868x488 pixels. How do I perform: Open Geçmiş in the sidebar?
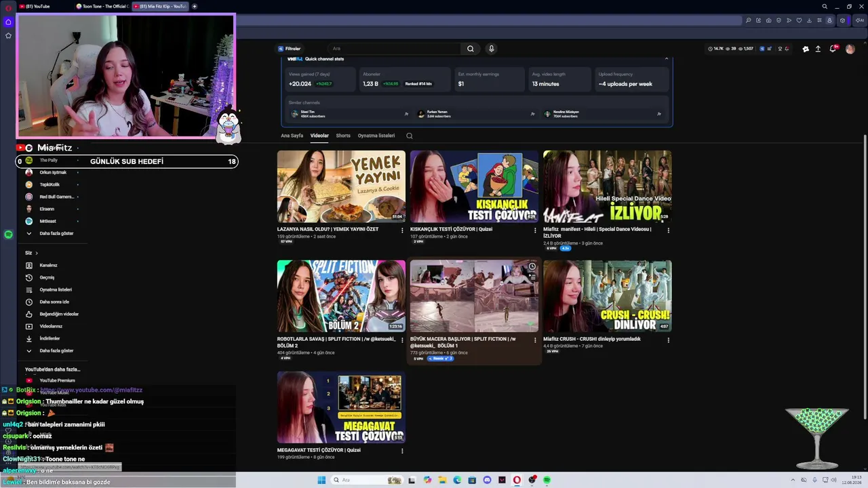pos(47,277)
